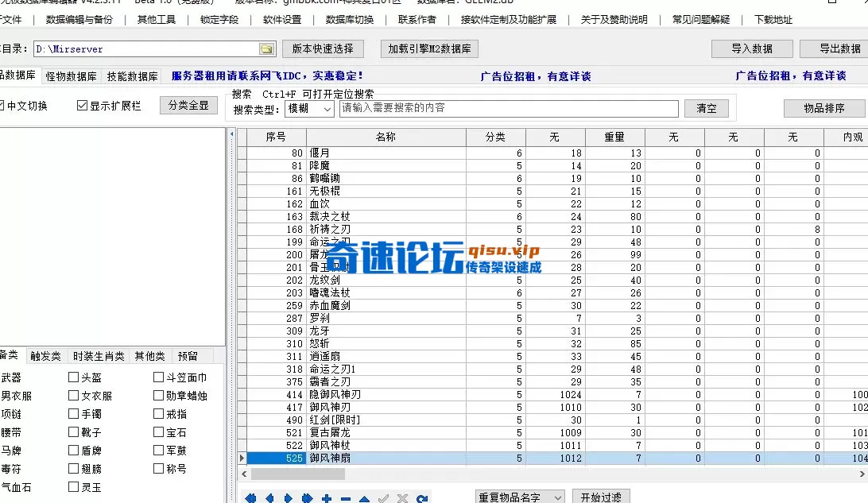Jump to last record with double-arrow icon
Viewport: 868px width, 503px height.
[308, 497]
